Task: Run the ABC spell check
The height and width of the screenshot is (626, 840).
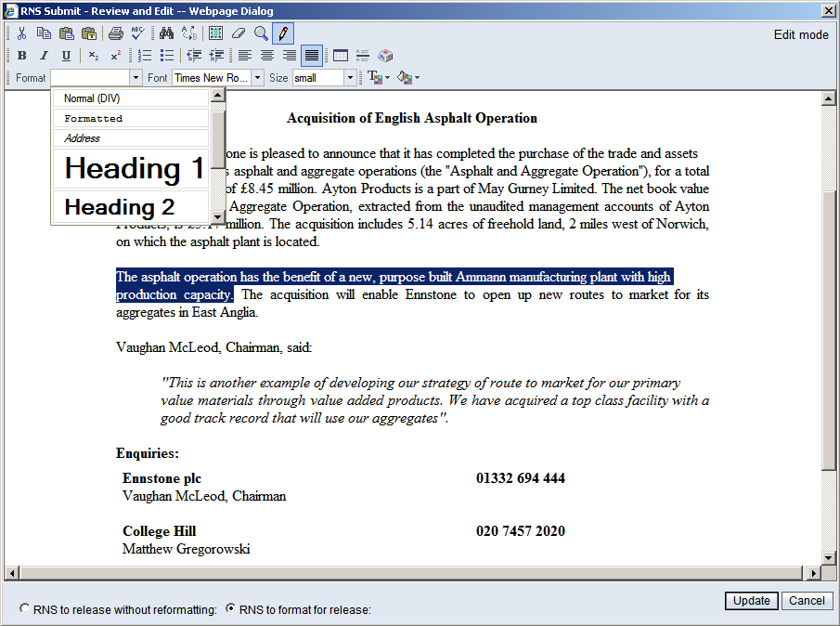Action: (138, 33)
